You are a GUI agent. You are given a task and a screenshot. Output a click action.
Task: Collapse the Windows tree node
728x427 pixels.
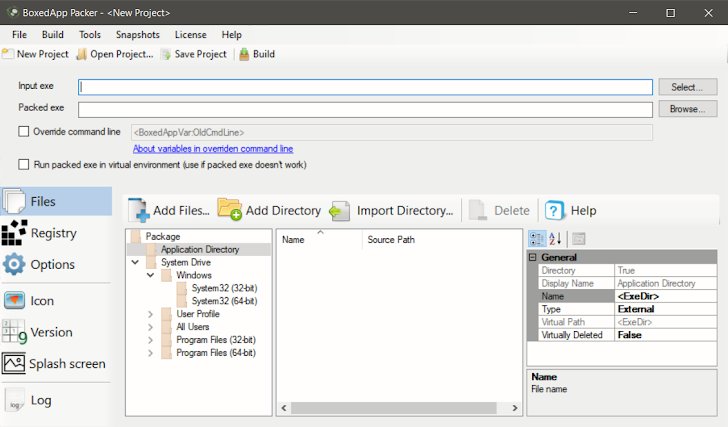[x=150, y=275]
